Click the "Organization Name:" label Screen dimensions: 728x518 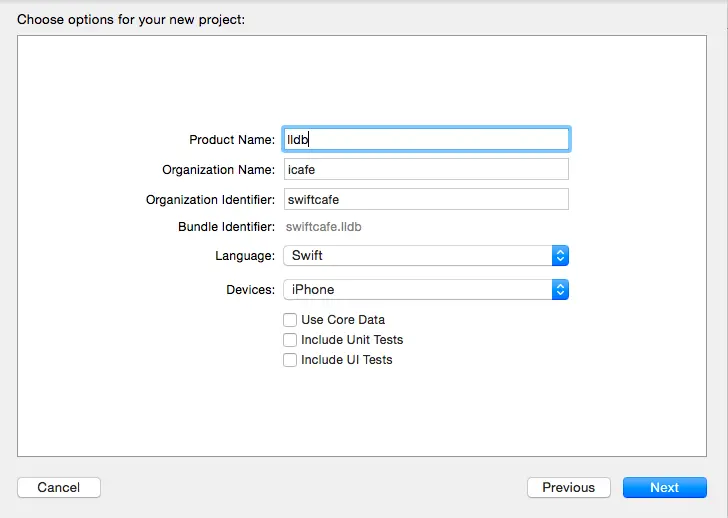pos(218,170)
